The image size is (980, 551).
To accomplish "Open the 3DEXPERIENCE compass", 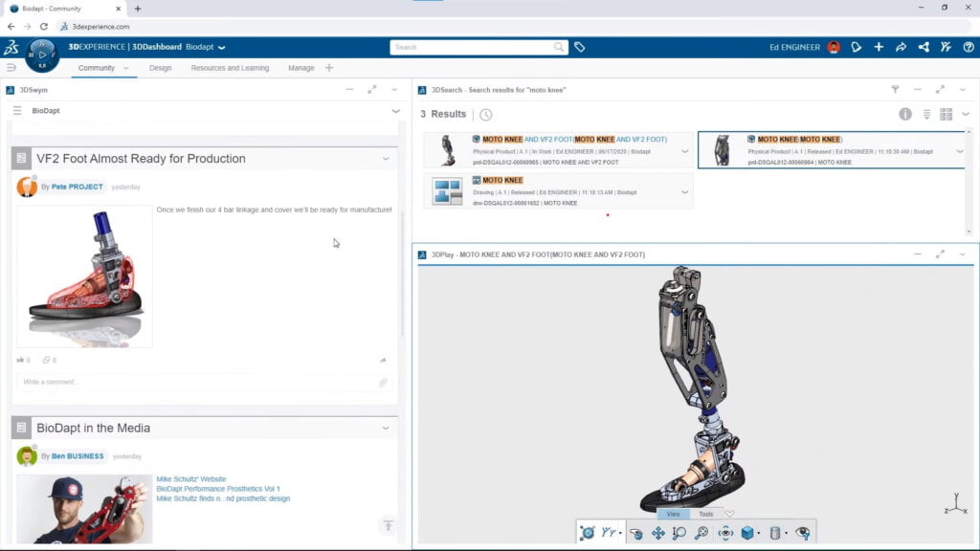I will (x=42, y=55).
